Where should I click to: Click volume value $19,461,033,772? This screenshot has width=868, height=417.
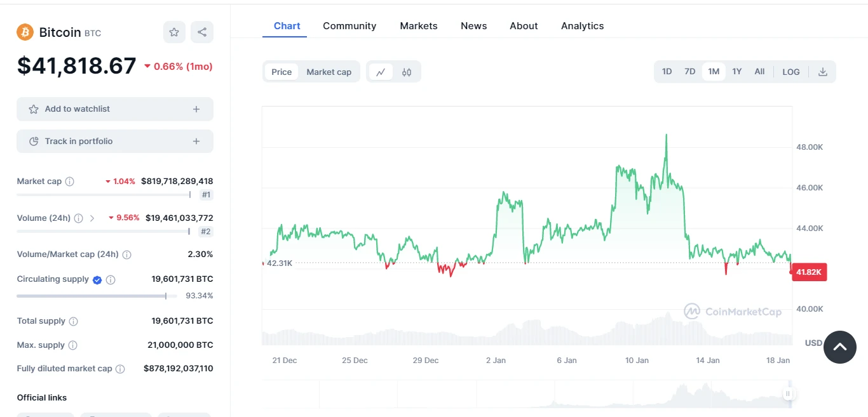point(179,218)
